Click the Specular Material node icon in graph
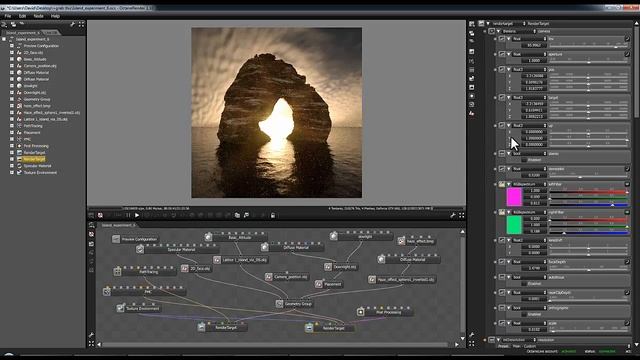Image resolution: width=640 pixels, height=360 pixels. coord(140,249)
